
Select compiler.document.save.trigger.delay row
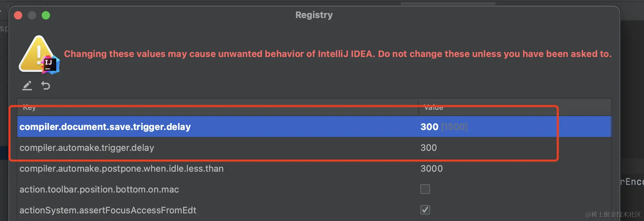(105, 127)
